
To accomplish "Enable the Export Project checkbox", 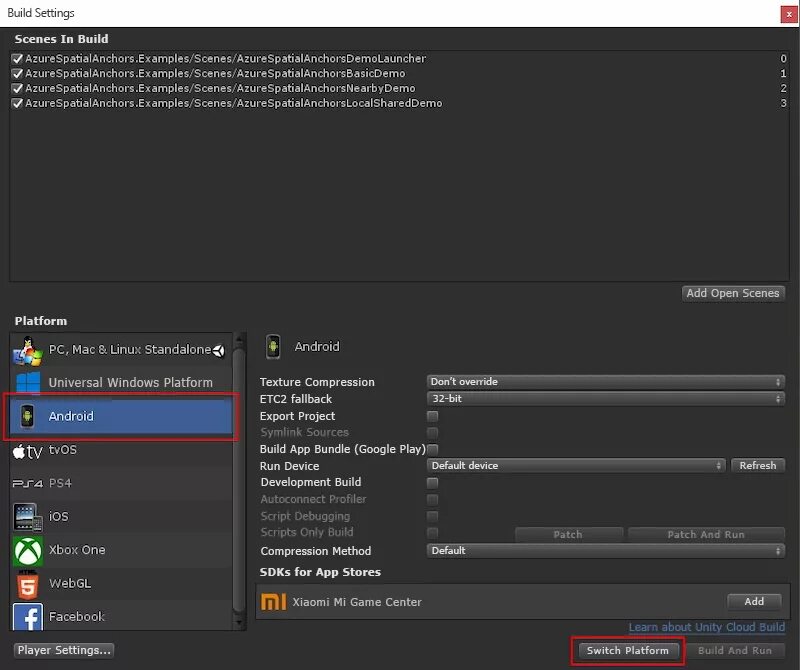I will [x=432, y=416].
